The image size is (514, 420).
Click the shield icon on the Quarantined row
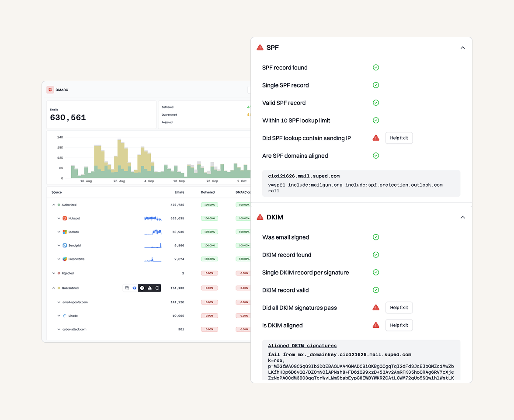pyautogui.click(x=135, y=288)
